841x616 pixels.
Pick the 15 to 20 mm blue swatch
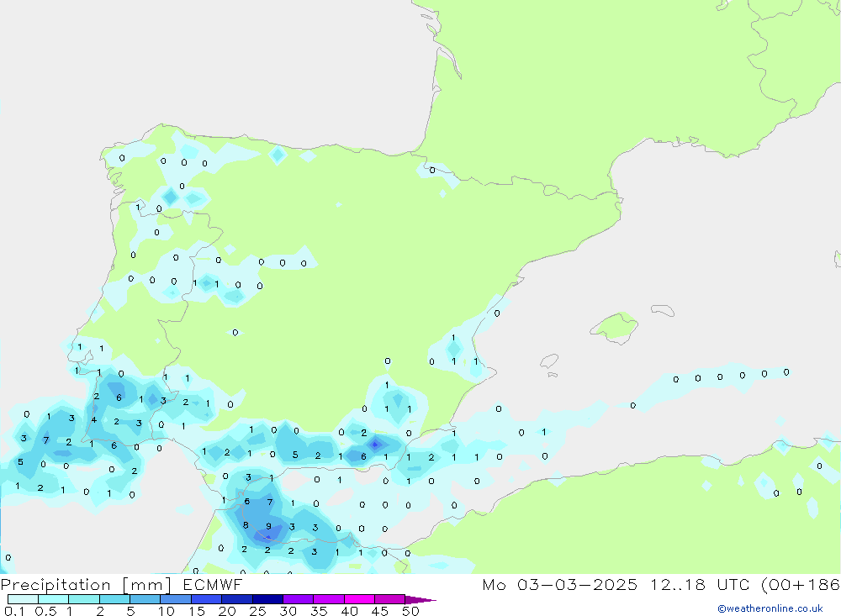[x=207, y=599]
